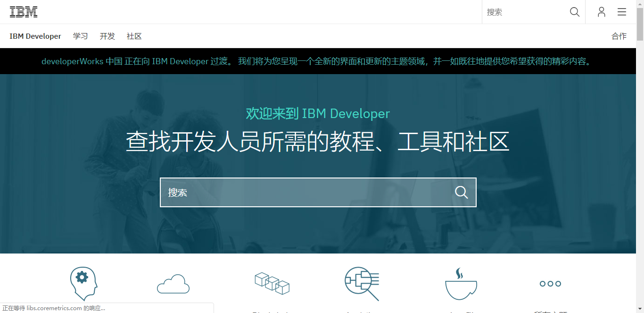Select the analytics diagram magnifier icon
This screenshot has width=644, height=313.
(362, 284)
